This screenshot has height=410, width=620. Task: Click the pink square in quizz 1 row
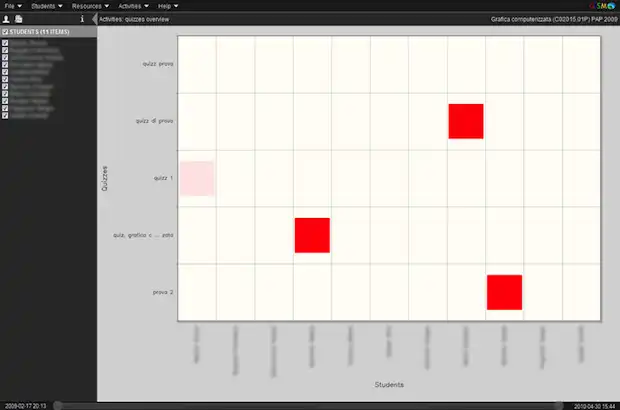[x=197, y=178]
